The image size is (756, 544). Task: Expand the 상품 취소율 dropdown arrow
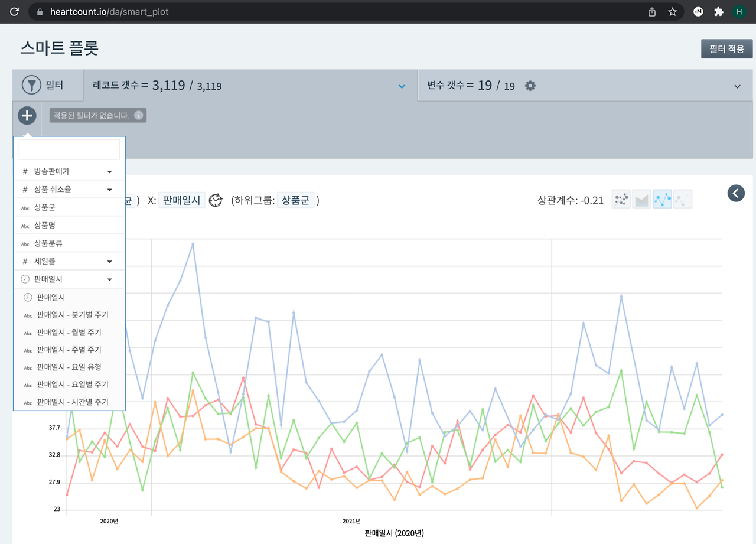[x=110, y=190]
